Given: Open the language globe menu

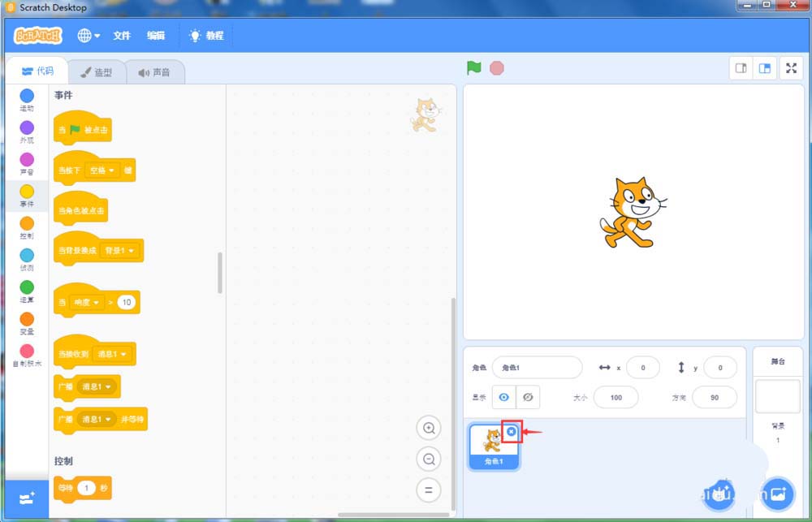Looking at the screenshot, I should tap(89, 36).
